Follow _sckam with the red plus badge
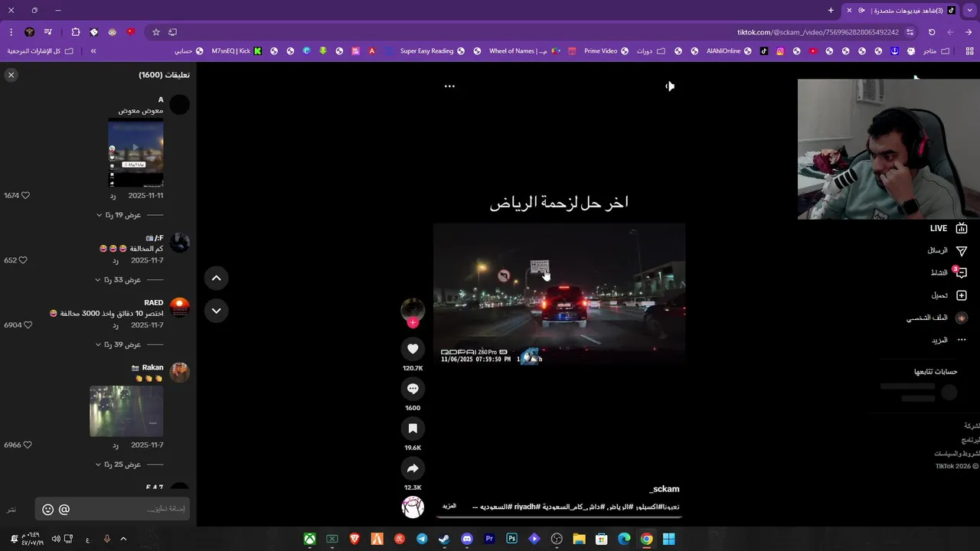 tap(413, 323)
